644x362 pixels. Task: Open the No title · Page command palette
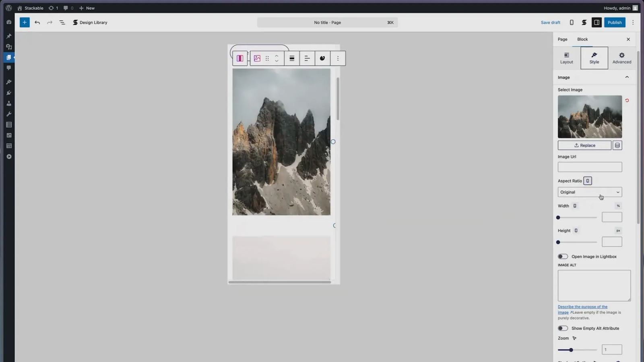327,23
